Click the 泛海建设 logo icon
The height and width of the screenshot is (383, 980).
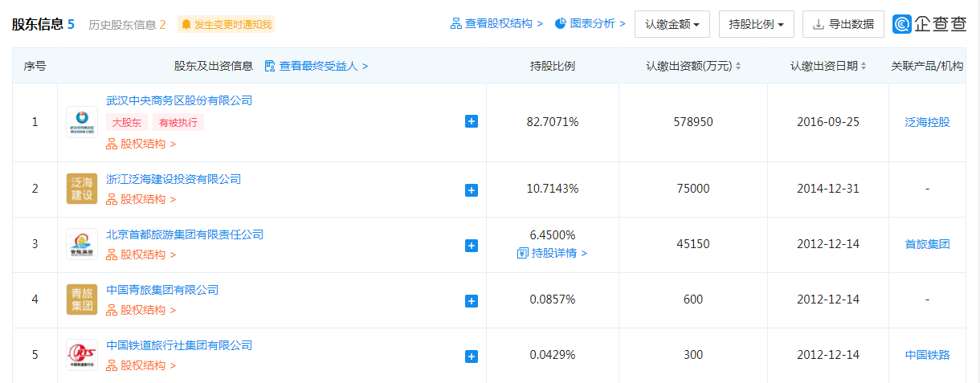click(x=82, y=189)
